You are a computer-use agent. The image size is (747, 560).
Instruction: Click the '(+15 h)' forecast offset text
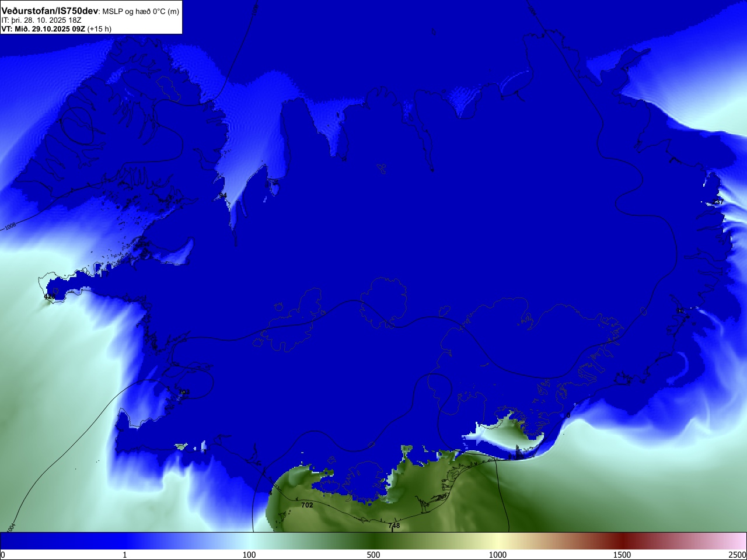point(99,29)
